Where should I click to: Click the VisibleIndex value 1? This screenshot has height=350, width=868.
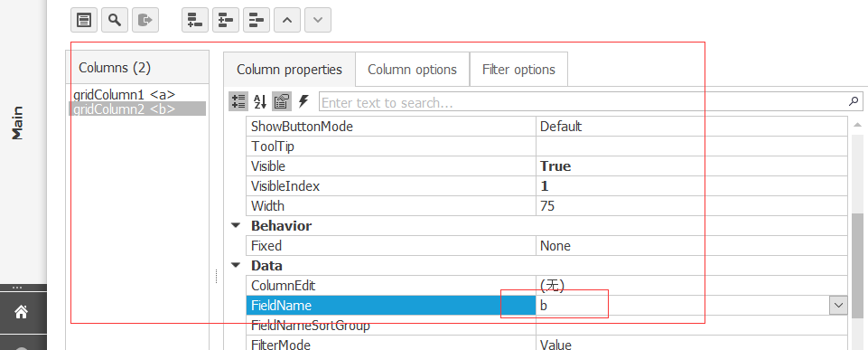pos(691,186)
